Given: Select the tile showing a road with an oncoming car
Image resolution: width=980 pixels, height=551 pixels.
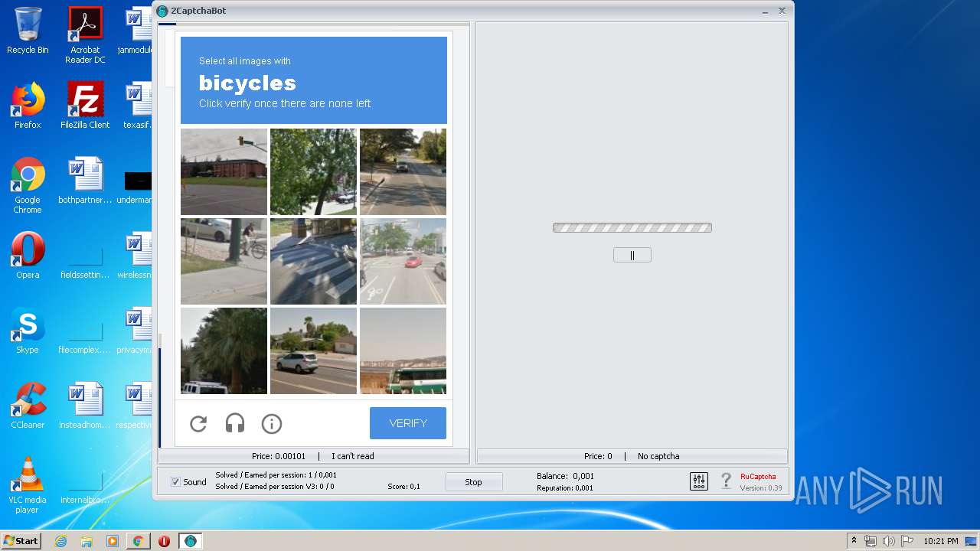Looking at the screenshot, I should [x=403, y=171].
